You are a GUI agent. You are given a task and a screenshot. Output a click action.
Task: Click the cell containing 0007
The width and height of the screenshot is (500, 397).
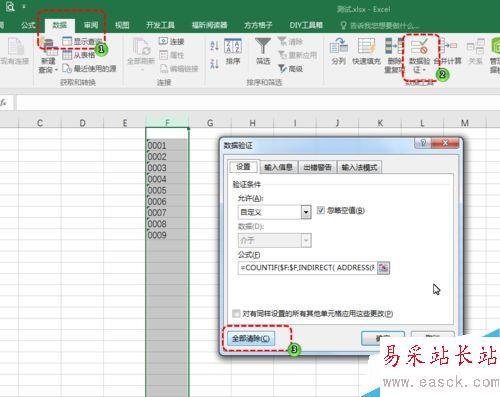167,212
